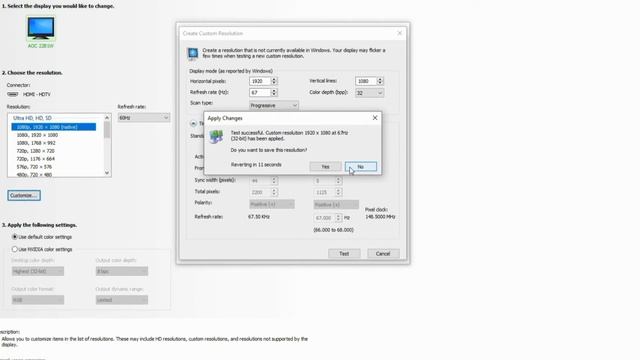Open the vertical Polarity dropdown

(336, 204)
